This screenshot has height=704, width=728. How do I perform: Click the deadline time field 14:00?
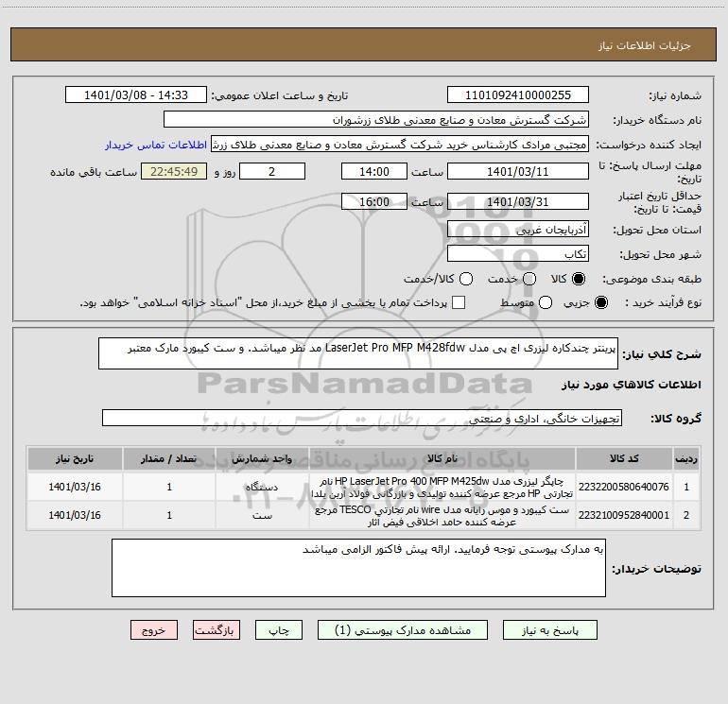pyautogui.click(x=374, y=171)
